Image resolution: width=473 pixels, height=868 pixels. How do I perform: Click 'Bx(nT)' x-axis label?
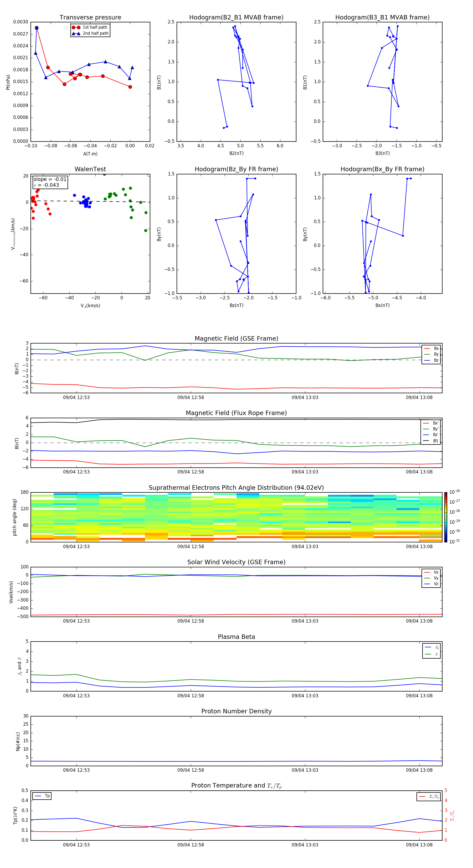382,305
